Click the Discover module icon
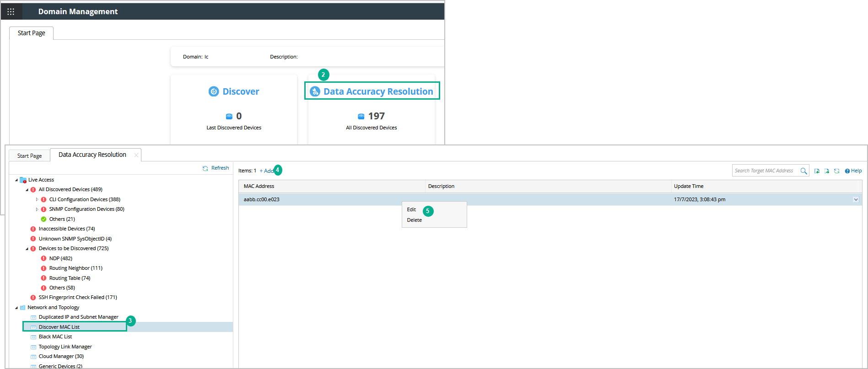868x369 pixels. tap(214, 91)
